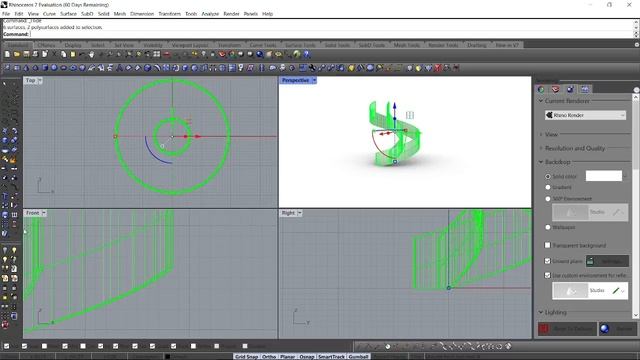Collapse the Lighting section

tap(541, 312)
